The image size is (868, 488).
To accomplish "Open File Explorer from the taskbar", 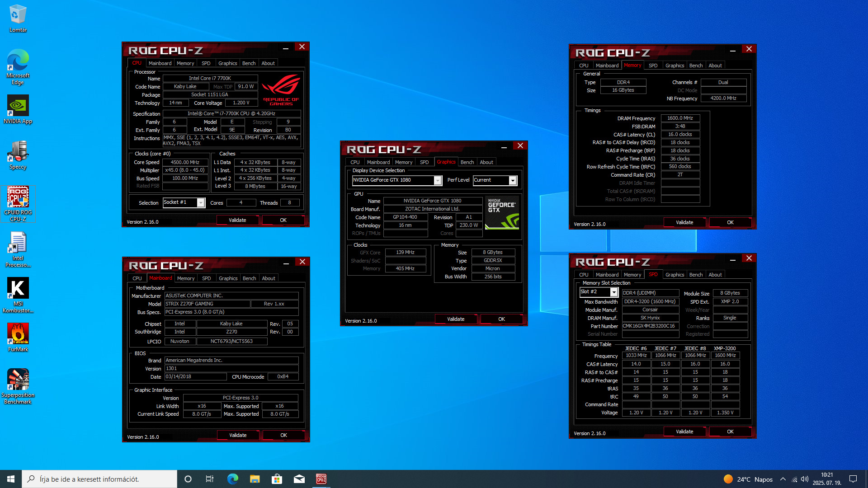I will pos(255,479).
